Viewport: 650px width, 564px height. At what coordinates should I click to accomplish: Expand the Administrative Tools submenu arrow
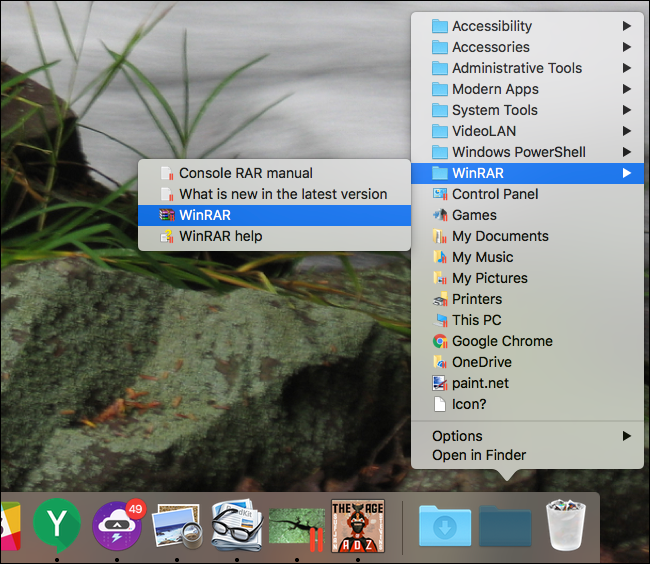coord(627,68)
